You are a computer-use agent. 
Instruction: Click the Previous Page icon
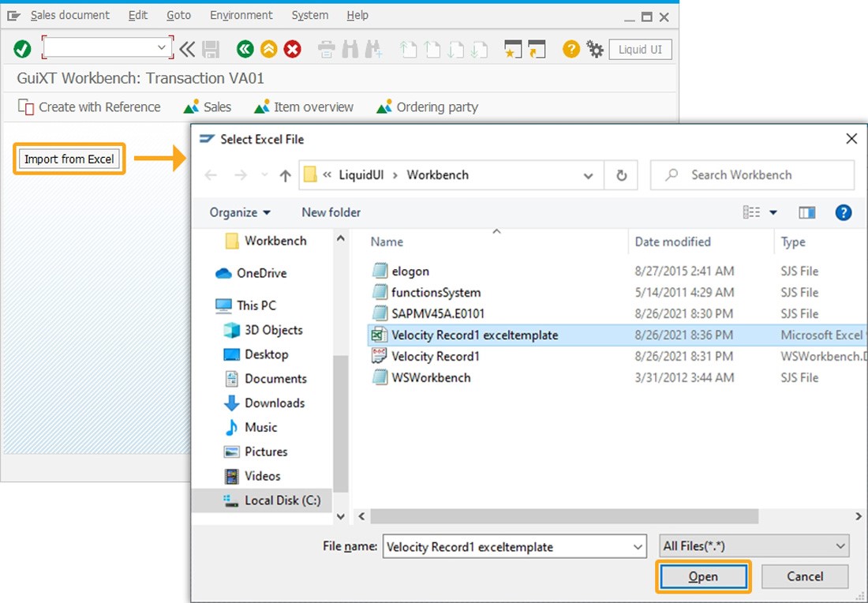click(x=432, y=49)
